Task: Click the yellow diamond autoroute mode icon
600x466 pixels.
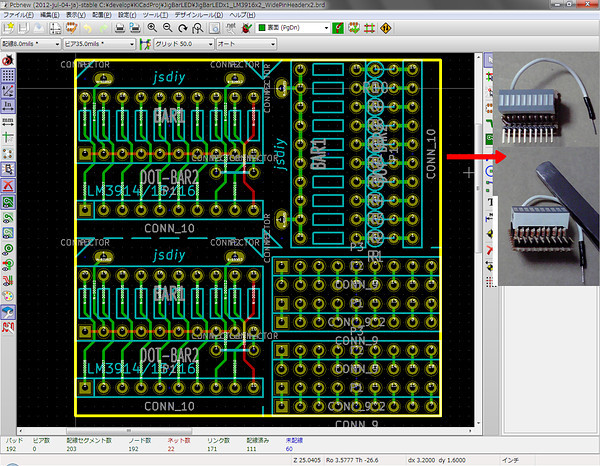Action: 387,28
